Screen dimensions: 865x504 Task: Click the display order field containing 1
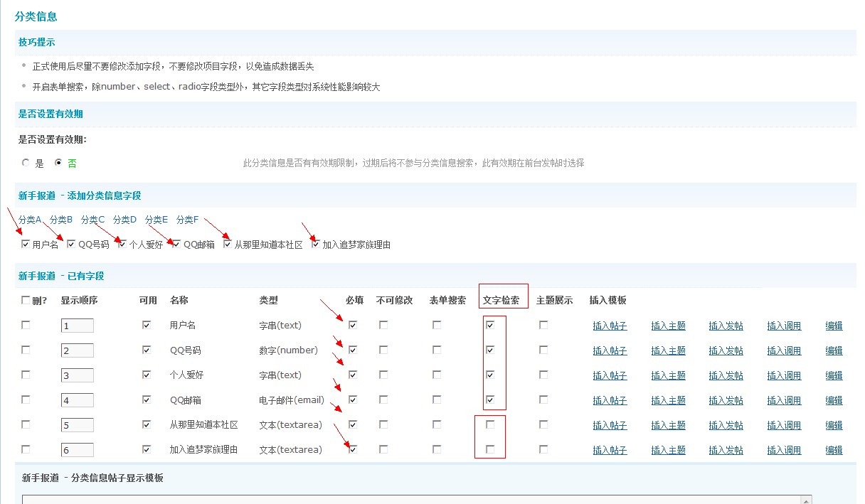(x=77, y=326)
